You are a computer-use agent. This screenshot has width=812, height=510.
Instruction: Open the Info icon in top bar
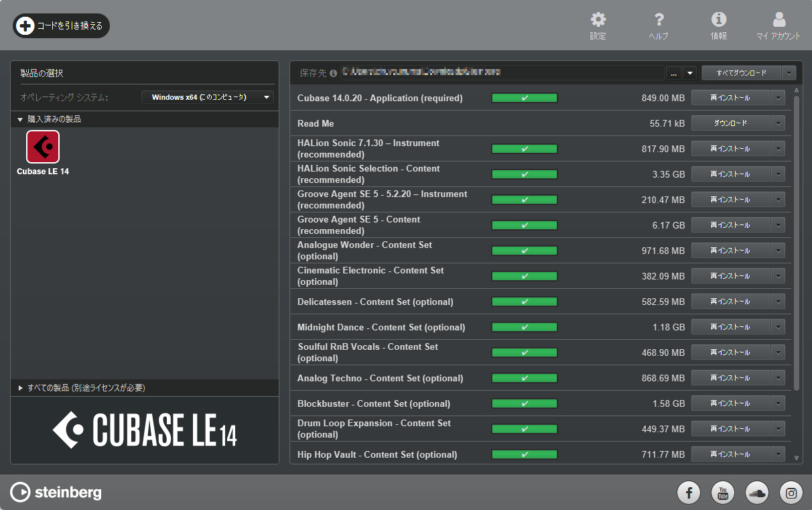click(x=719, y=20)
